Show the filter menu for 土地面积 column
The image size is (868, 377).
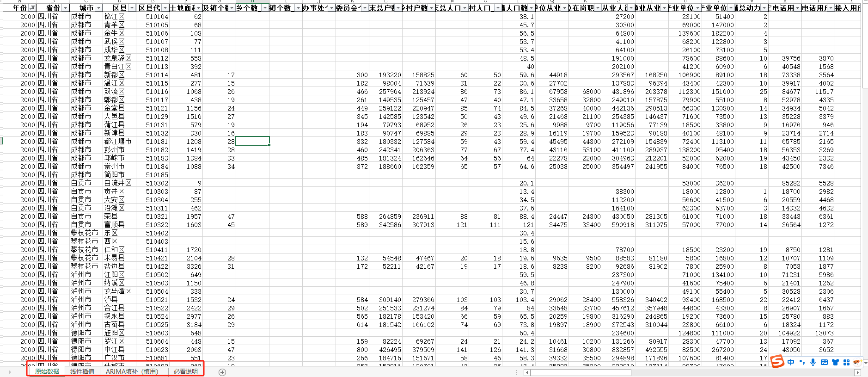pos(198,8)
